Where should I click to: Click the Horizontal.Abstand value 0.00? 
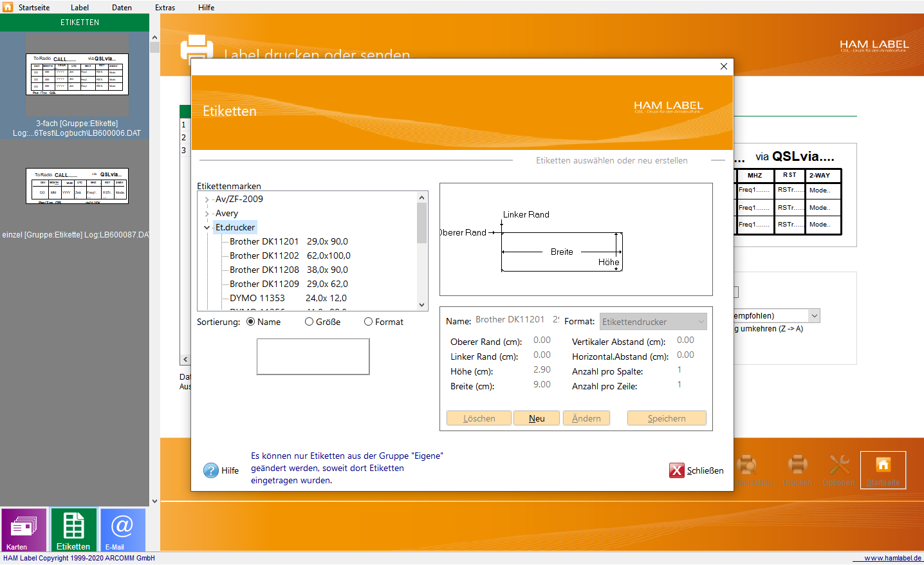tap(685, 355)
